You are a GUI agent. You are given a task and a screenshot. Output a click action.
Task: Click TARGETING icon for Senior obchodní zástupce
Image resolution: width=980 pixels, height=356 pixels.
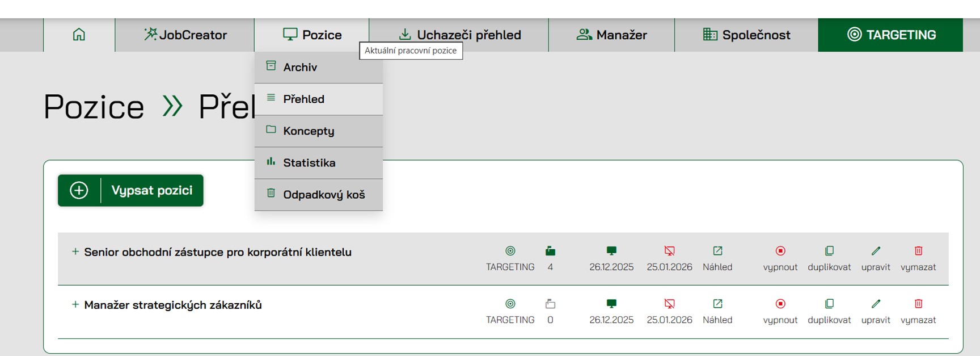[x=510, y=251]
